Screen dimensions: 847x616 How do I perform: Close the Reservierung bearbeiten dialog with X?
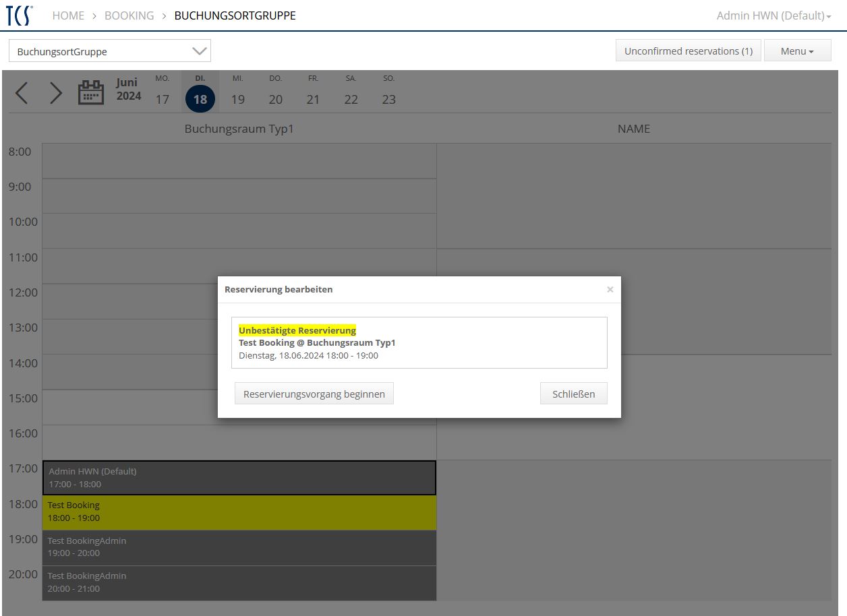click(x=610, y=289)
